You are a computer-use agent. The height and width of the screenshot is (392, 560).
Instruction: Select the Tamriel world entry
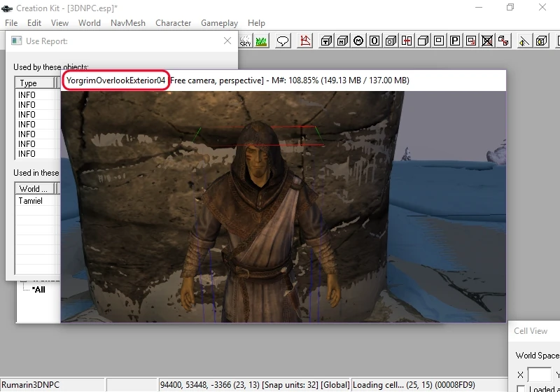38,201
